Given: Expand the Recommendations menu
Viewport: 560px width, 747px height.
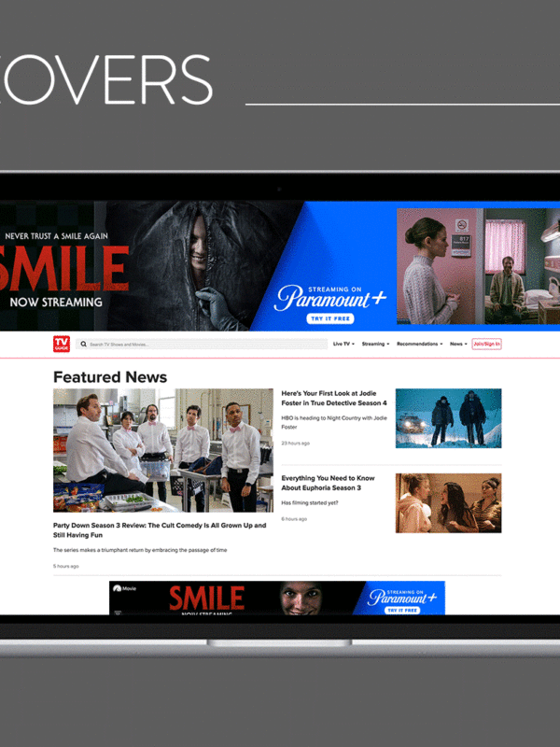Looking at the screenshot, I should point(419,344).
